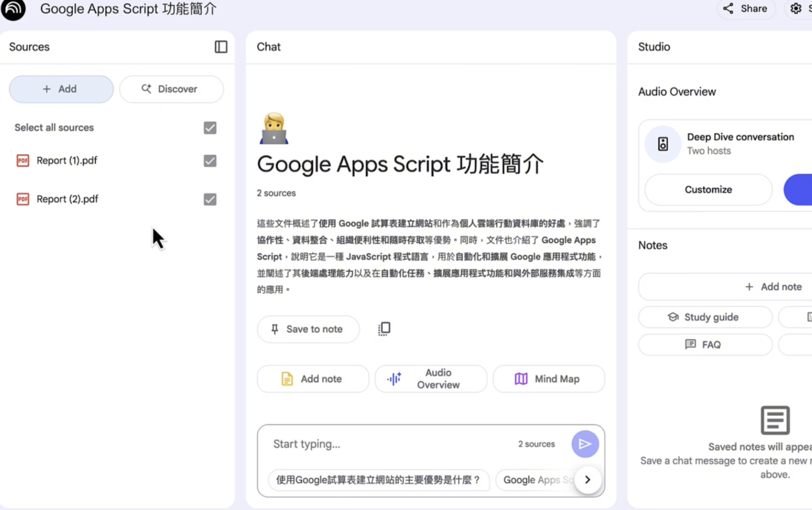812x510 pixels.
Task: Open the FAQ
Action: click(x=705, y=345)
